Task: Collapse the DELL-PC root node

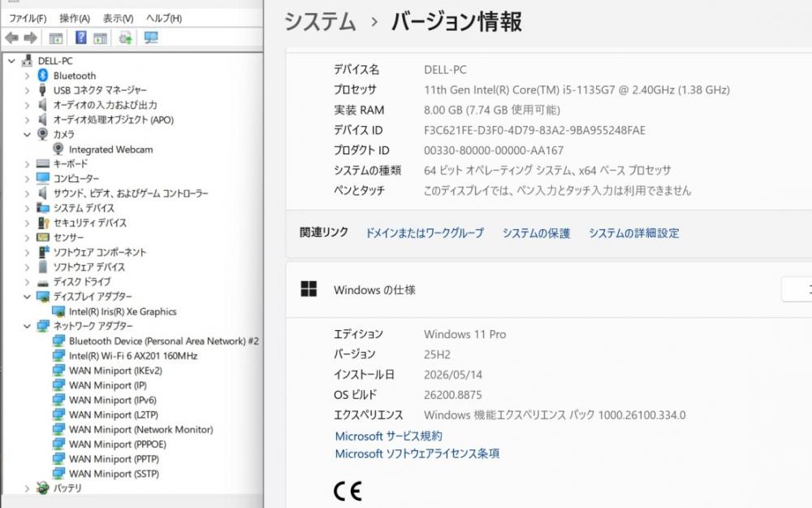Action: point(11,61)
